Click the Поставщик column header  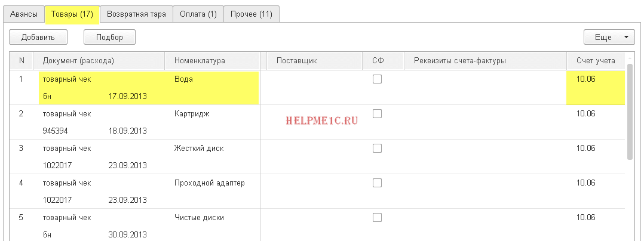click(x=296, y=60)
